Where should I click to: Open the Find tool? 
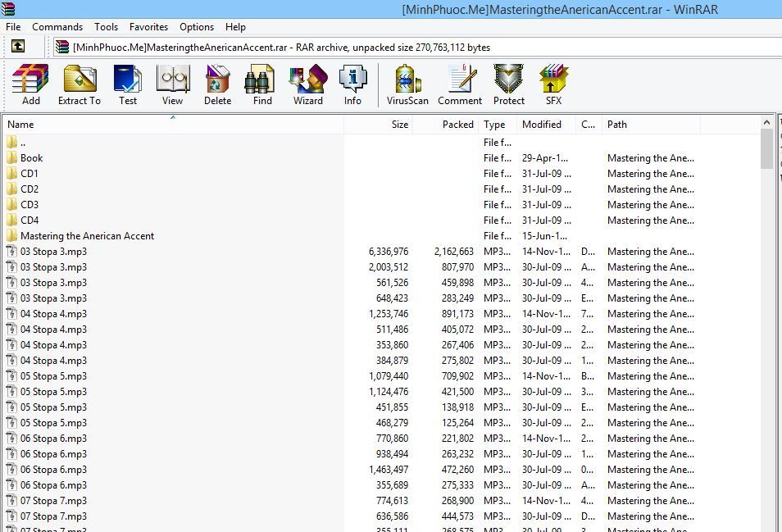click(x=262, y=84)
